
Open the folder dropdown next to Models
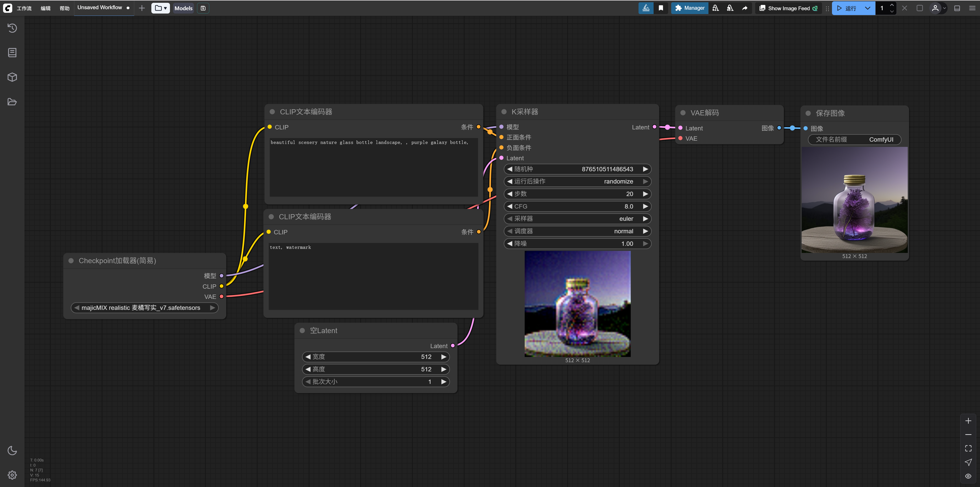[161, 8]
